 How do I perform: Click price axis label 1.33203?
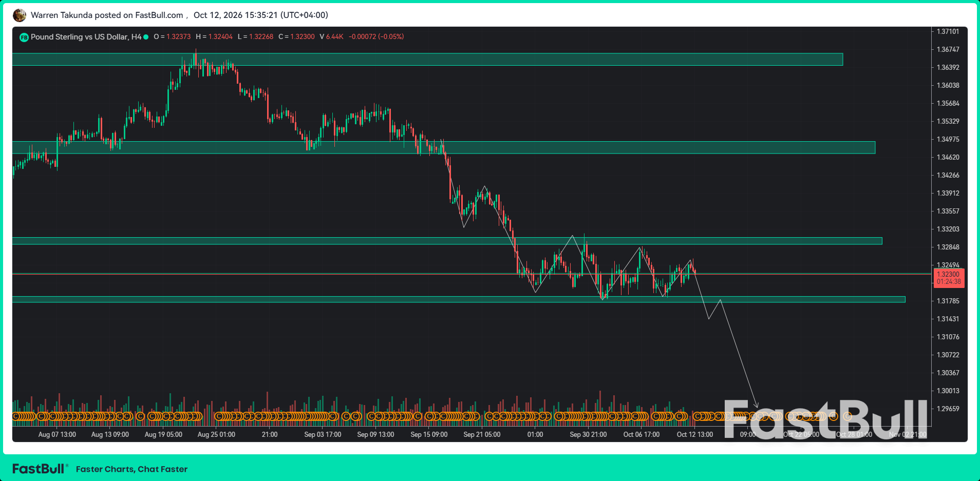(x=948, y=229)
